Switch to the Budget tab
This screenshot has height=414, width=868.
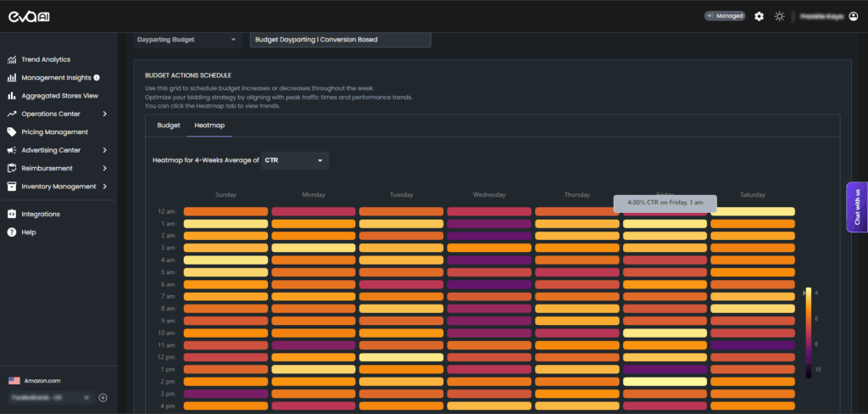pyautogui.click(x=169, y=125)
